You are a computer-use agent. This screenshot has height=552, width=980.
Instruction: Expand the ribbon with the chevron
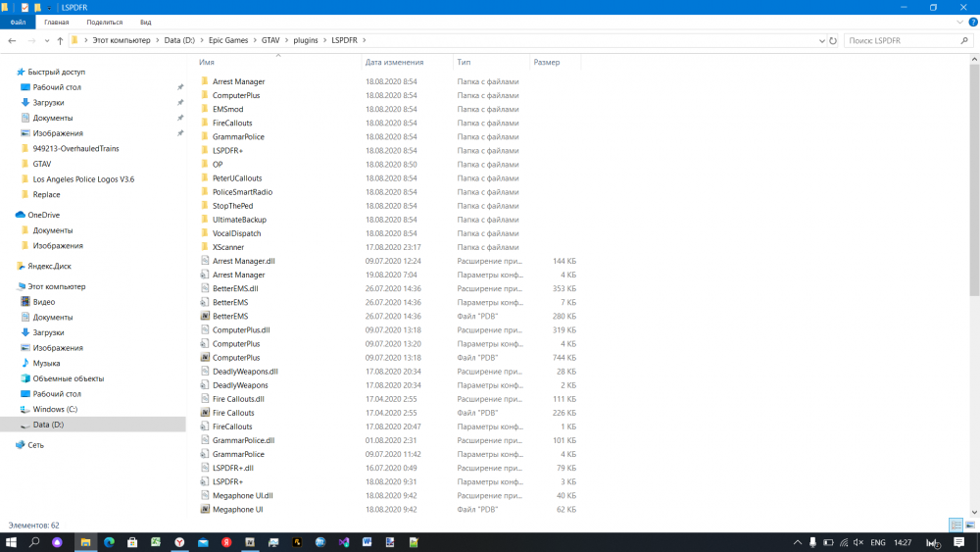(961, 22)
